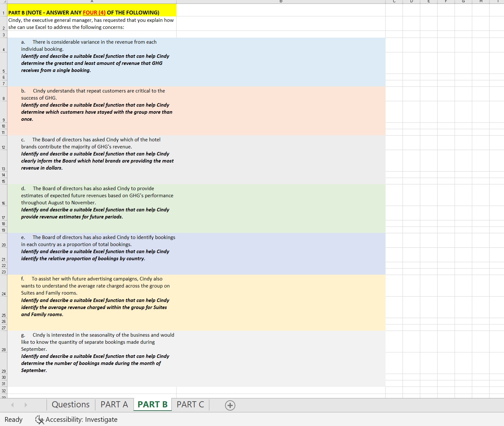Click answer cell B16 beside question d
Screen dimensions: 504x426
tap(281, 195)
